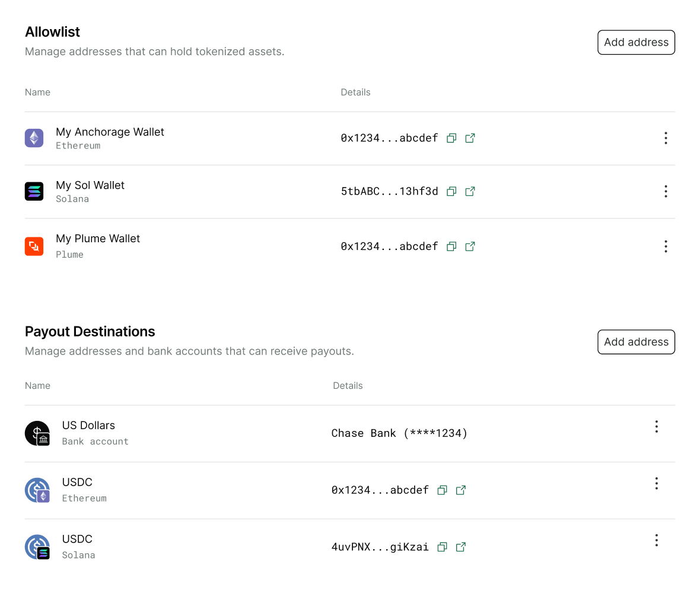Open My Plume Wallet in block explorer
700x596 pixels.
click(470, 246)
